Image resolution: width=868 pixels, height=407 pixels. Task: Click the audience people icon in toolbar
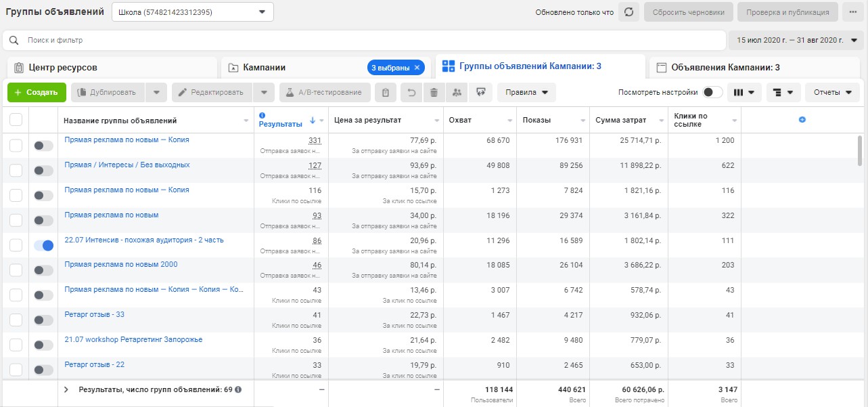coord(457,92)
